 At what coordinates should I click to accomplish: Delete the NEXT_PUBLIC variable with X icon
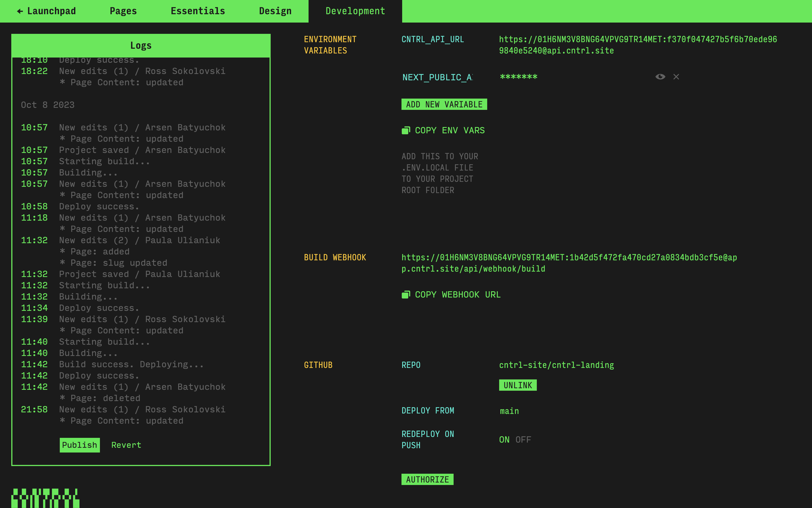[676, 77]
